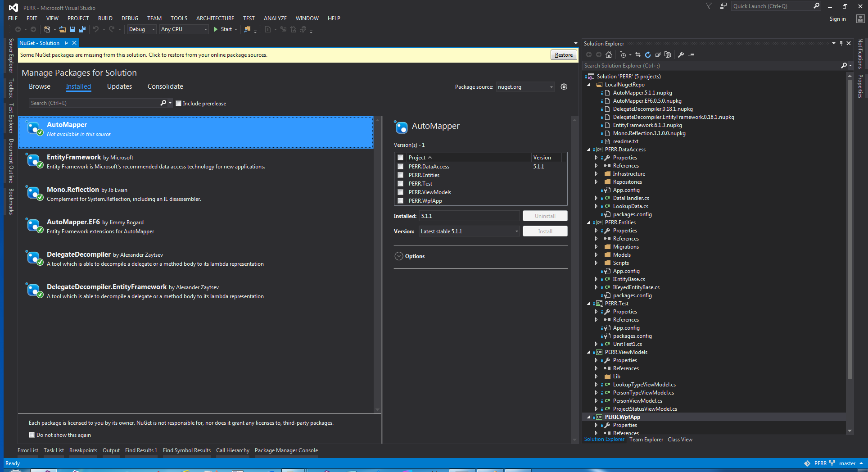
Task: Click the Mono.Reflection package icon
Action: pos(34,193)
